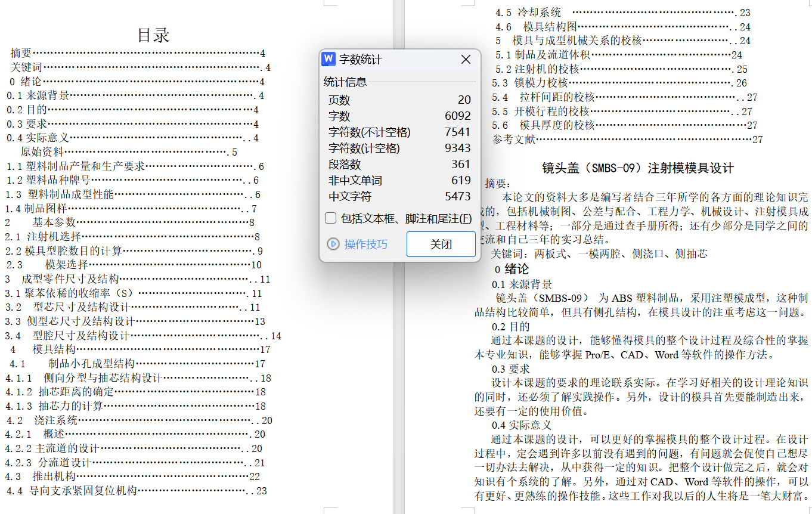
Task: Click contents entry 1.4 制品图样
Action: (132, 209)
